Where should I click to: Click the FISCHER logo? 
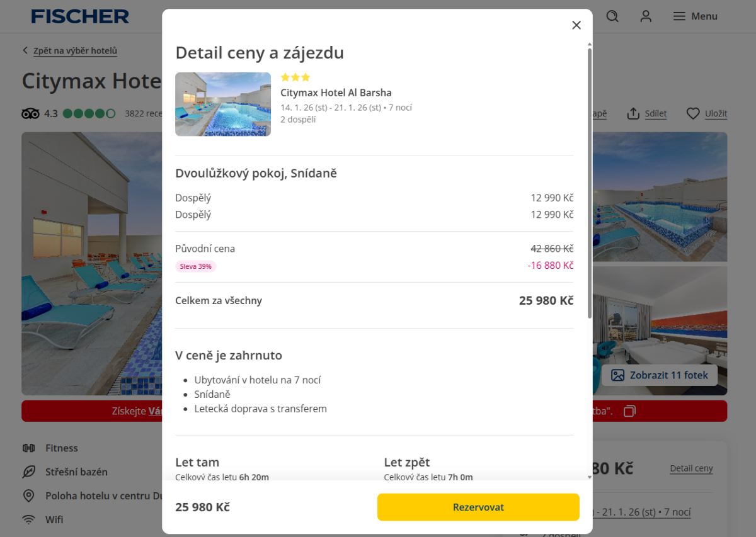point(80,16)
